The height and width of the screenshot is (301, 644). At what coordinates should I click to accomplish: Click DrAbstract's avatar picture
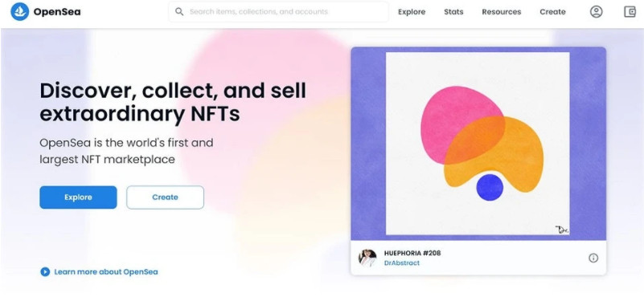(367, 258)
